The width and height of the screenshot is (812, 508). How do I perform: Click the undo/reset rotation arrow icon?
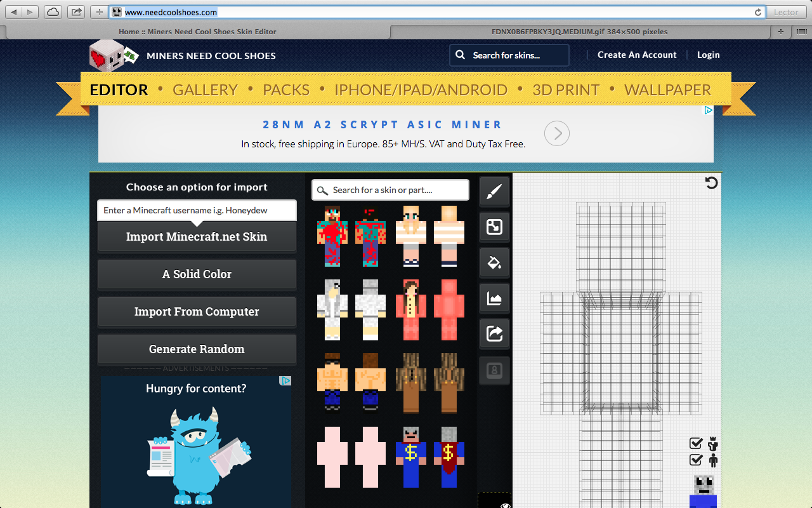[x=711, y=183]
